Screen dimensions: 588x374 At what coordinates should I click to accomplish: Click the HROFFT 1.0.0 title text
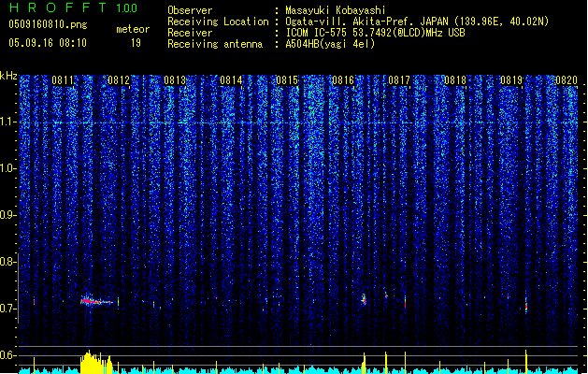click(74, 7)
